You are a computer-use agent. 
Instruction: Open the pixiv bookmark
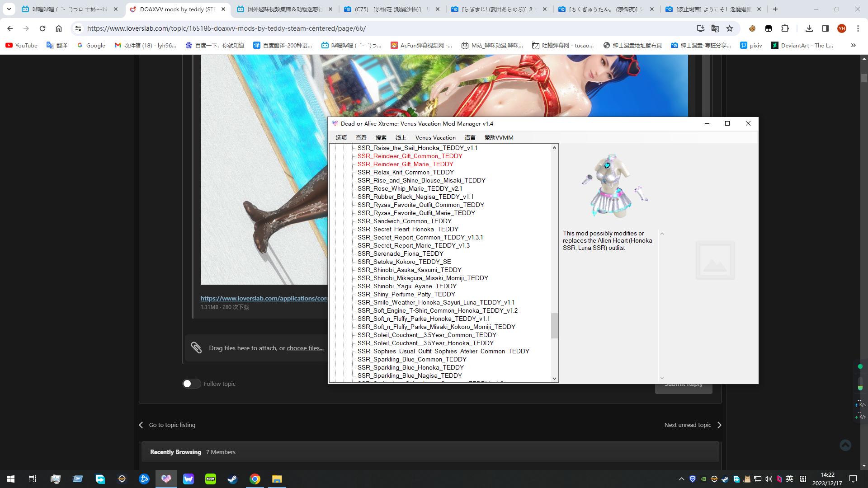point(751,45)
